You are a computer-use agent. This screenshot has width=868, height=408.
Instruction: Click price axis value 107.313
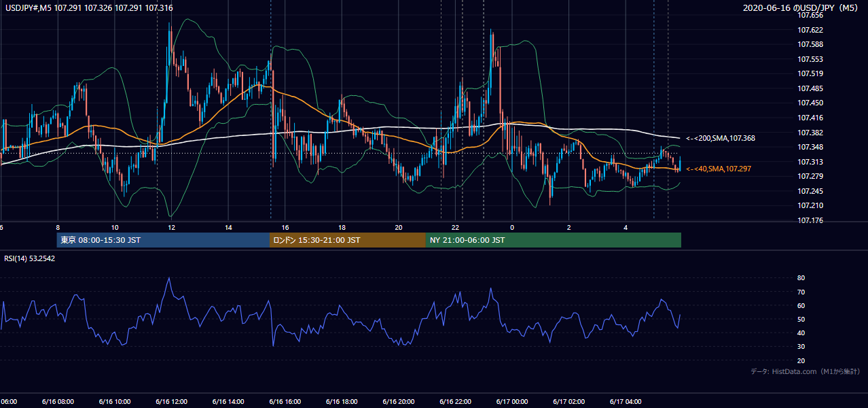[810, 162]
